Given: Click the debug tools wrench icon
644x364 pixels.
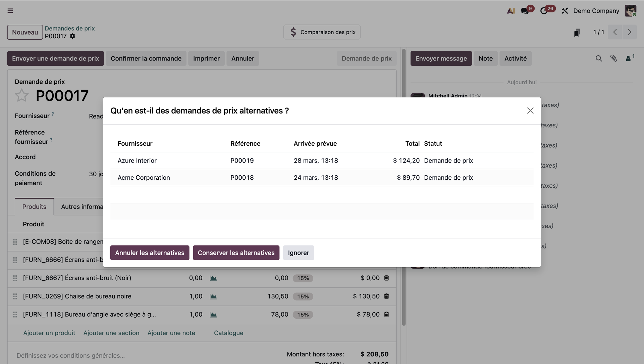Looking at the screenshot, I should [565, 11].
